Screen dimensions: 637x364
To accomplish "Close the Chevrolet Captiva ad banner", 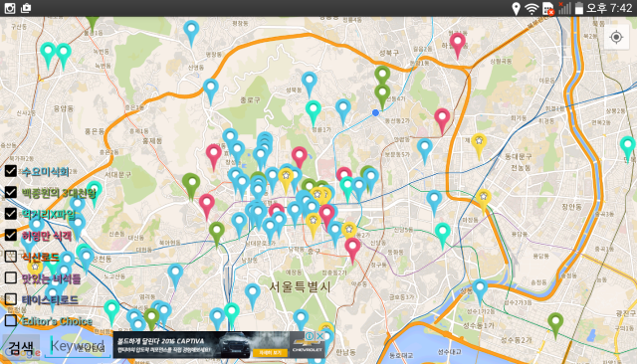I will tap(320, 336).
